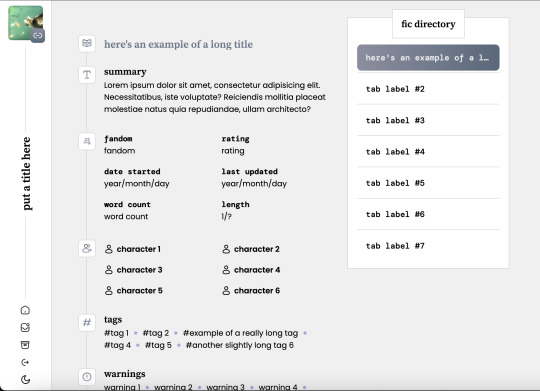Click person icon next to character 6
Viewport: 540px width, 391px height.
tap(226, 290)
